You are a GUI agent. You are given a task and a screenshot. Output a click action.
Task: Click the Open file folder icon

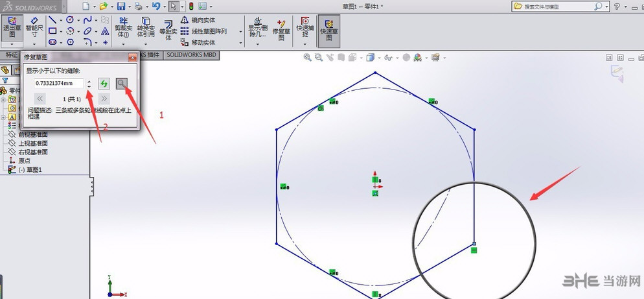(x=104, y=6)
